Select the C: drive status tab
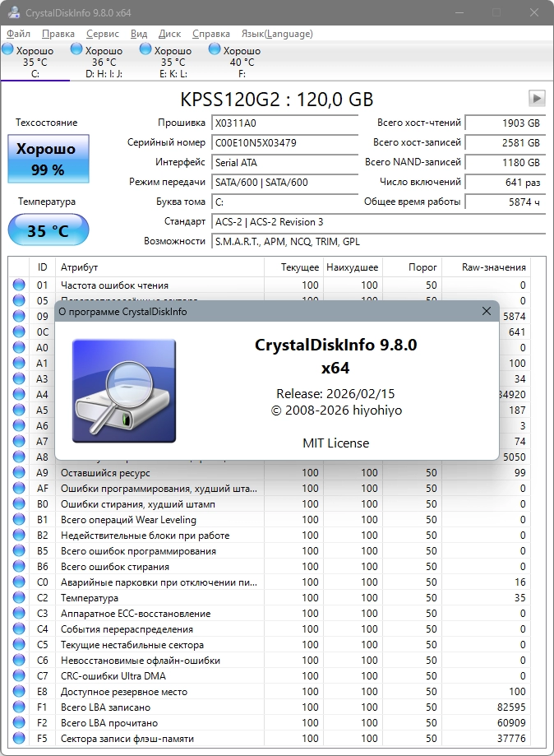The image size is (554, 756). [x=35, y=62]
